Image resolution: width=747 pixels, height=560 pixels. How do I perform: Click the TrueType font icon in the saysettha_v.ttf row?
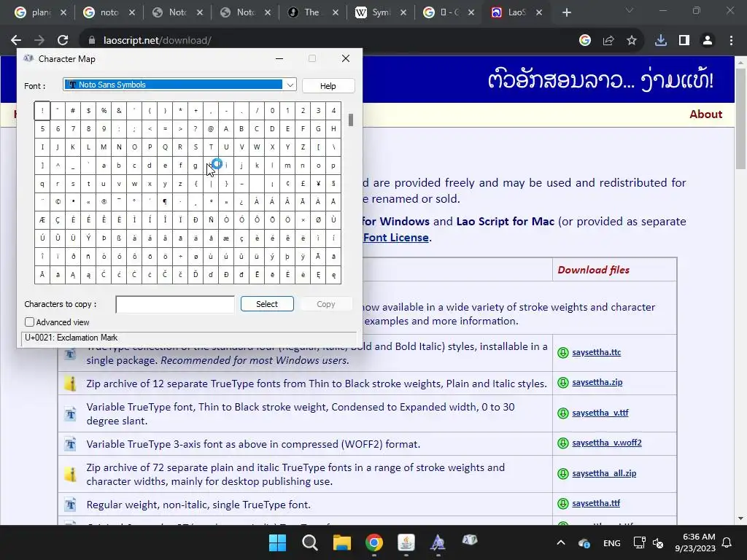71,414
